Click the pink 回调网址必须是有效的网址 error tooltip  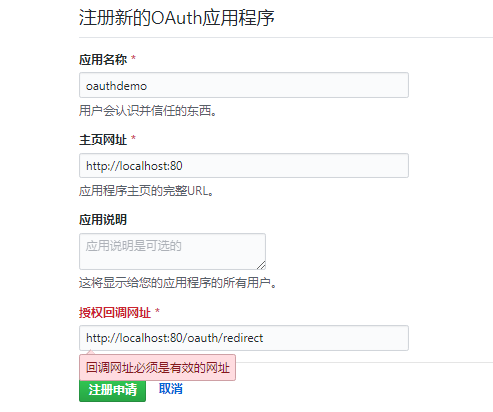tap(157, 368)
